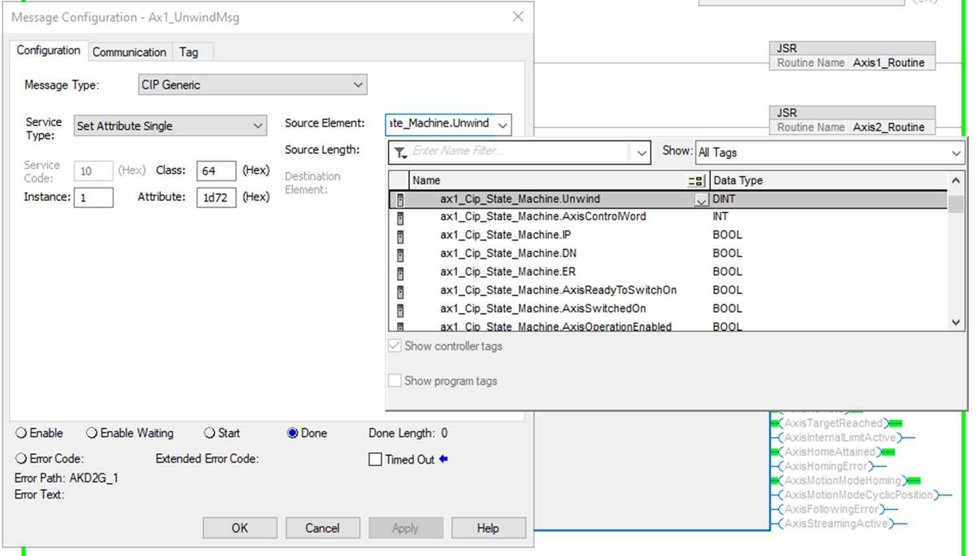Select the Enable Waiting radio button
Image resolution: width=980 pixels, height=556 pixels.
92,433
